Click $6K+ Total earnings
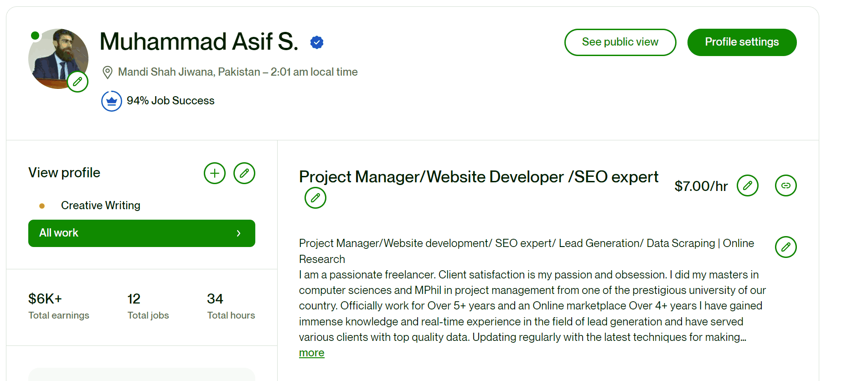This screenshot has height=381, width=868. coord(59,306)
